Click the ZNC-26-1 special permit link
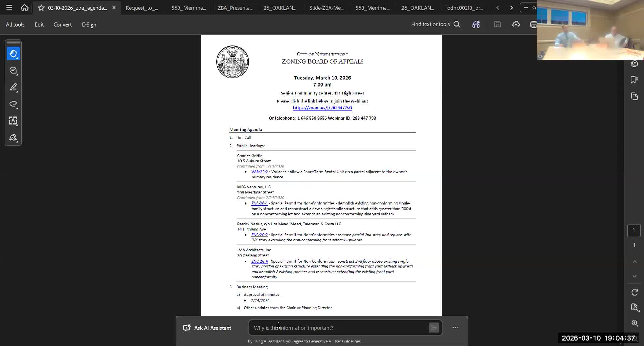Viewport: 644px width, 346px height. click(x=259, y=203)
